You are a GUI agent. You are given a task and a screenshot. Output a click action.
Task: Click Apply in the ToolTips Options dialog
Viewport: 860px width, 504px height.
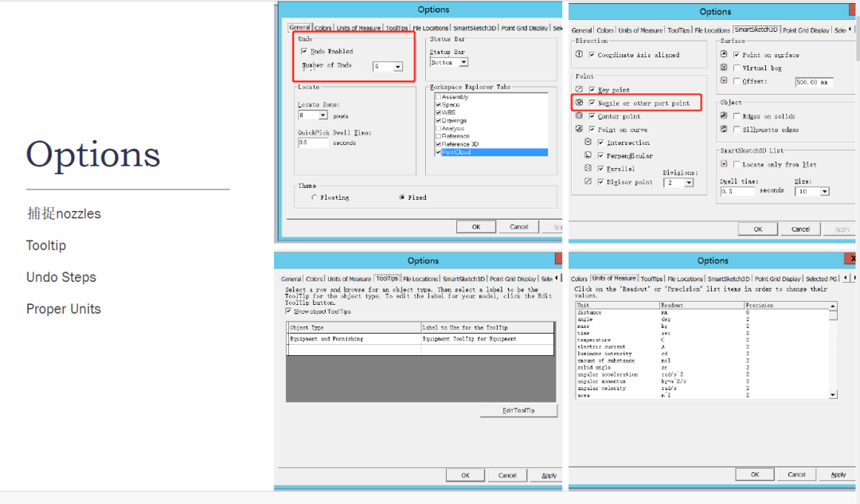pyautogui.click(x=549, y=475)
